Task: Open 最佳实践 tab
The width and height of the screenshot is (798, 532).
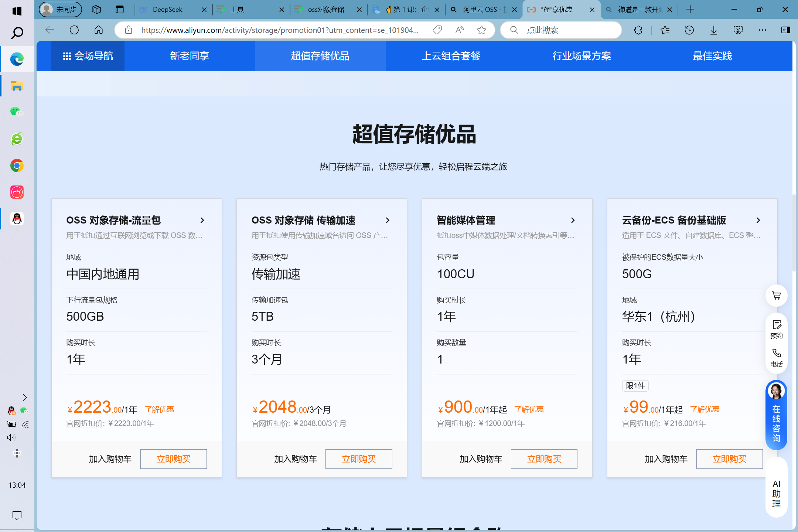Action: (712, 56)
